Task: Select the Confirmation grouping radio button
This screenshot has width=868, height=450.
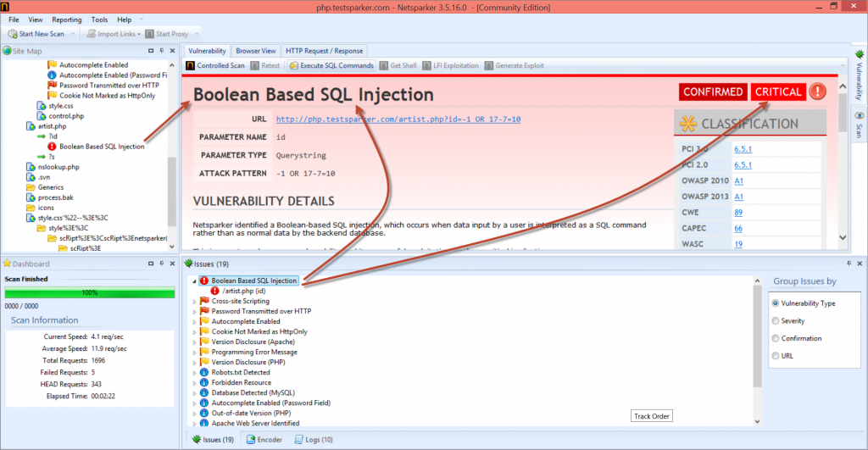Action: [776, 339]
